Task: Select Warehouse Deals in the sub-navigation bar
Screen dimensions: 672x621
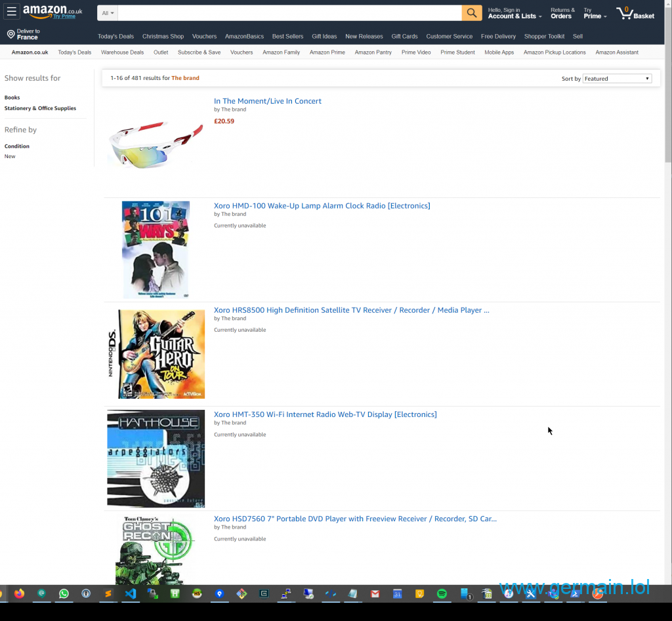Action: coord(122,52)
